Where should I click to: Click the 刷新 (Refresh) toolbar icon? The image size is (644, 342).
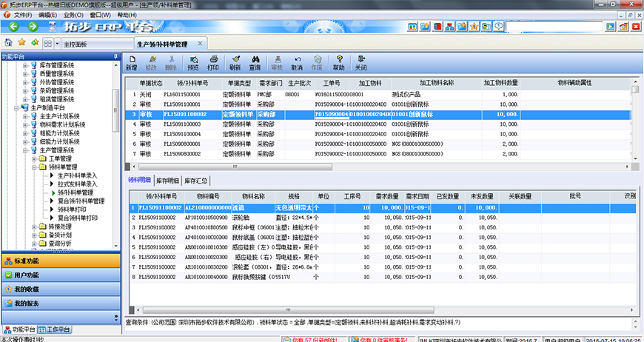pos(235,62)
